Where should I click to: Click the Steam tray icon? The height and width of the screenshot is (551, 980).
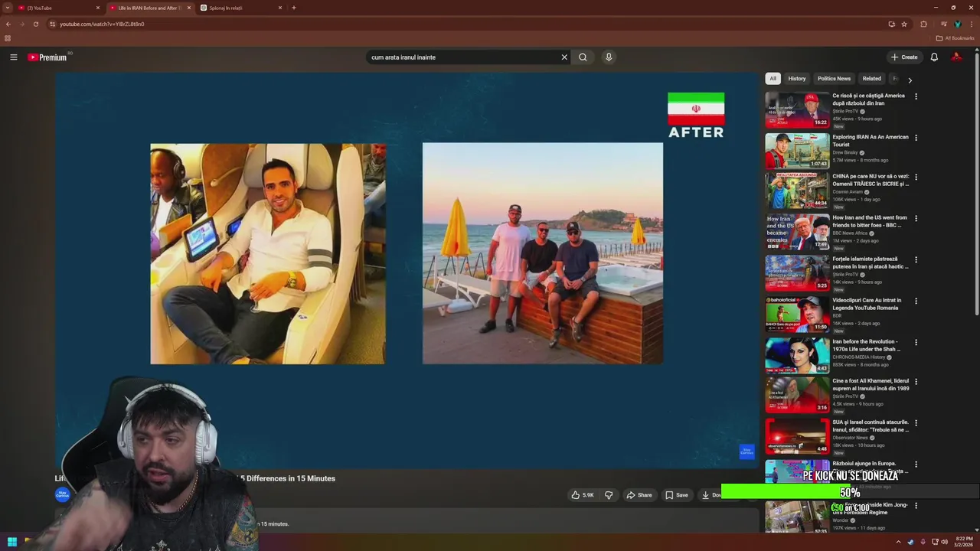click(x=910, y=542)
